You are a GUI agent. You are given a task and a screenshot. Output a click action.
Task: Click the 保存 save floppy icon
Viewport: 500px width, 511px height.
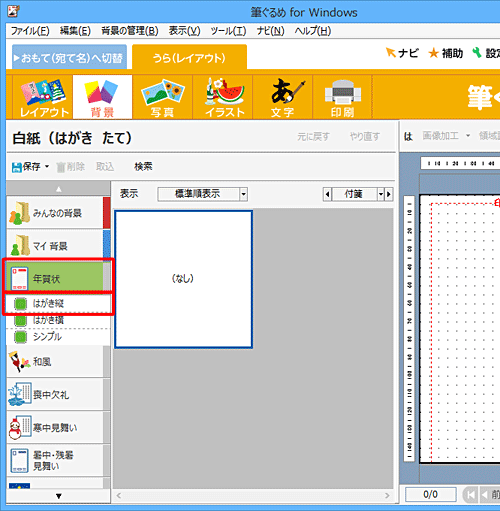point(17,167)
